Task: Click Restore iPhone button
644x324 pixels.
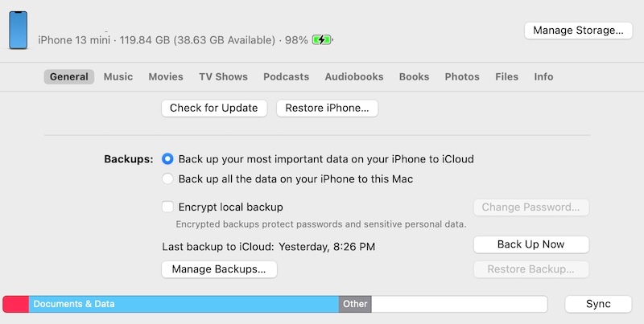Action: [x=327, y=108]
